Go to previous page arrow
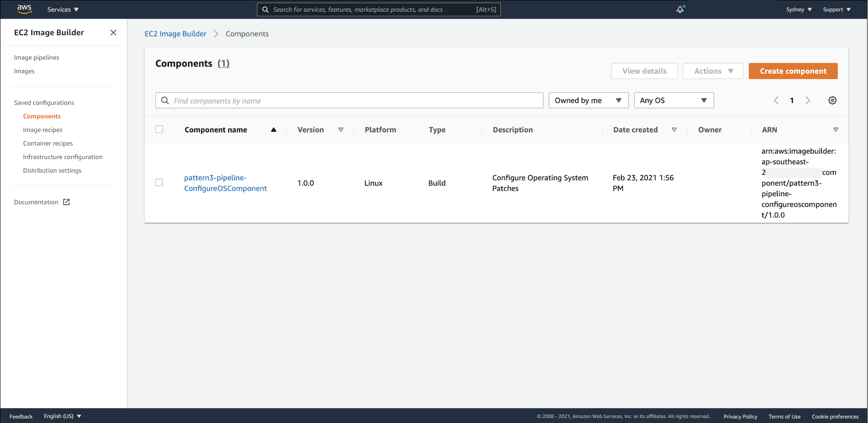 click(x=776, y=100)
